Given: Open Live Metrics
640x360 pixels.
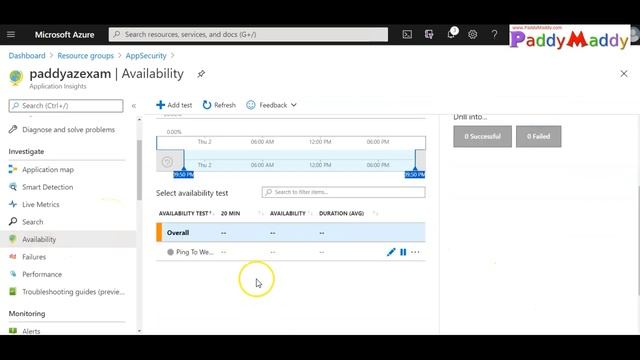Looking at the screenshot, I should tap(40, 204).
